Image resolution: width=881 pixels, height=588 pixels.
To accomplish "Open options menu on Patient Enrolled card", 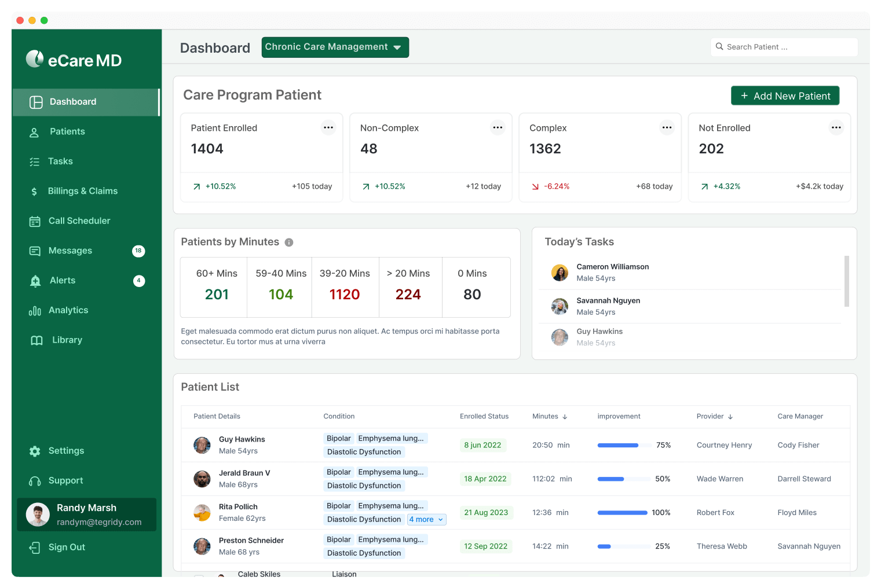I will point(328,127).
